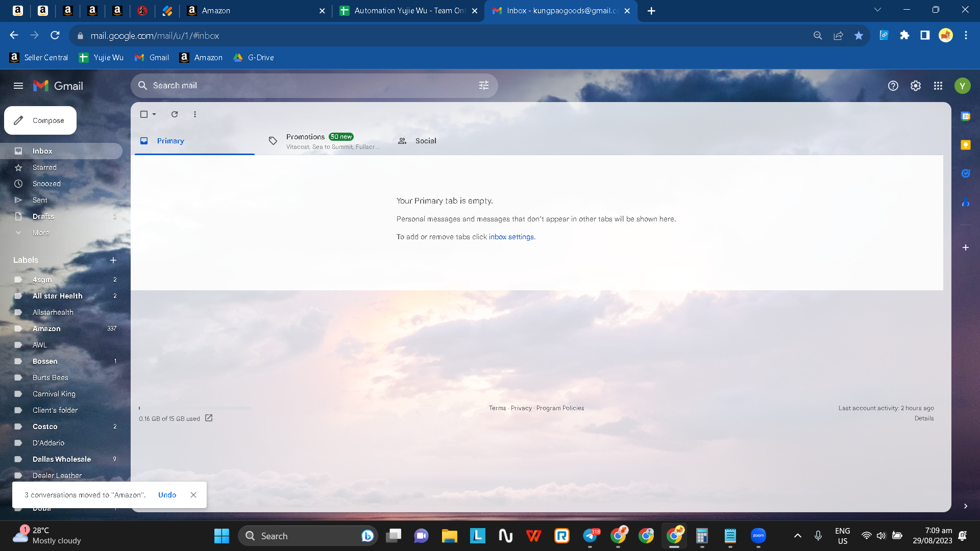The image size is (980, 551).
Task: Open the Sent folder
Action: (61, 200)
